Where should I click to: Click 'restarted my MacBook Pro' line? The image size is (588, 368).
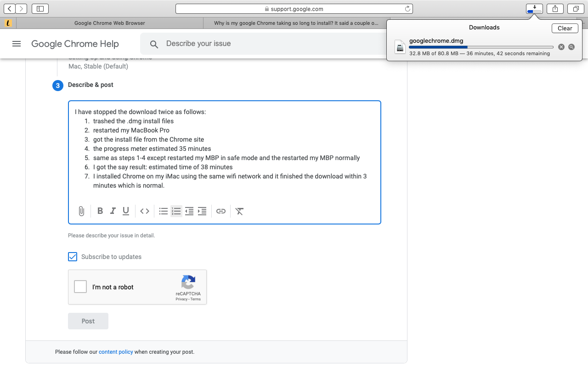[131, 130]
